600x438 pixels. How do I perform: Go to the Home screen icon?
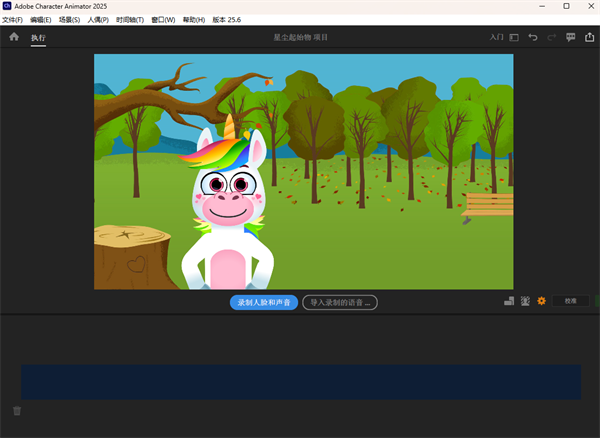coord(14,37)
